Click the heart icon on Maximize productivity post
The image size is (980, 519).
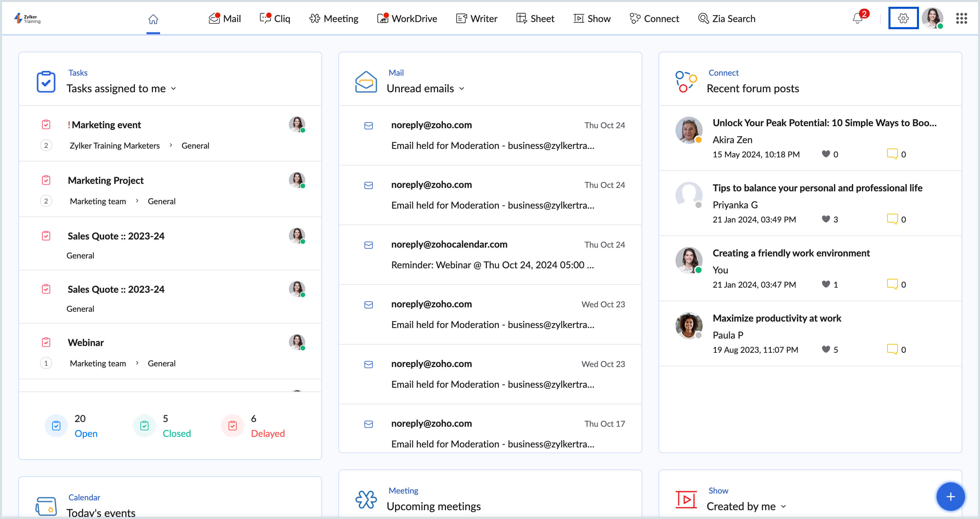point(826,349)
